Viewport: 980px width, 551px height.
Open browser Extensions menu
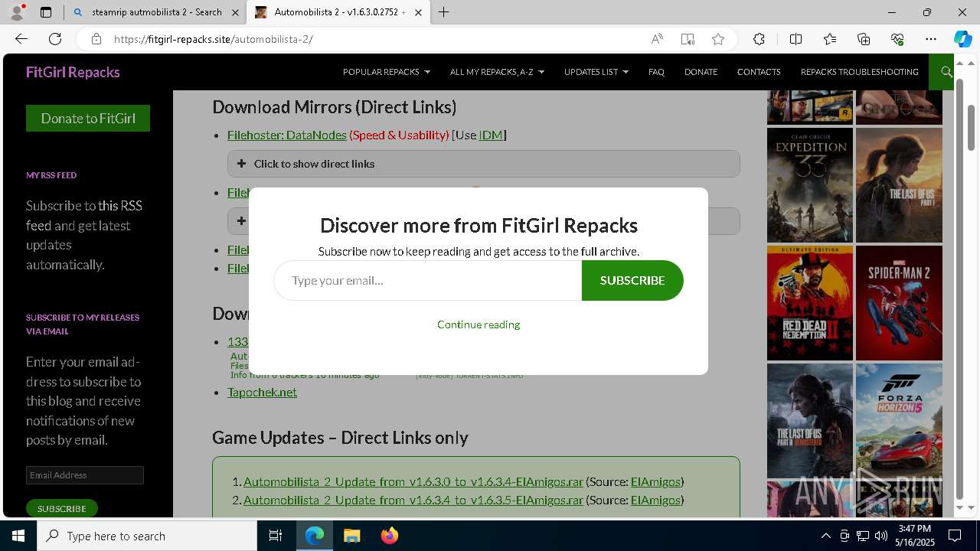tap(759, 39)
